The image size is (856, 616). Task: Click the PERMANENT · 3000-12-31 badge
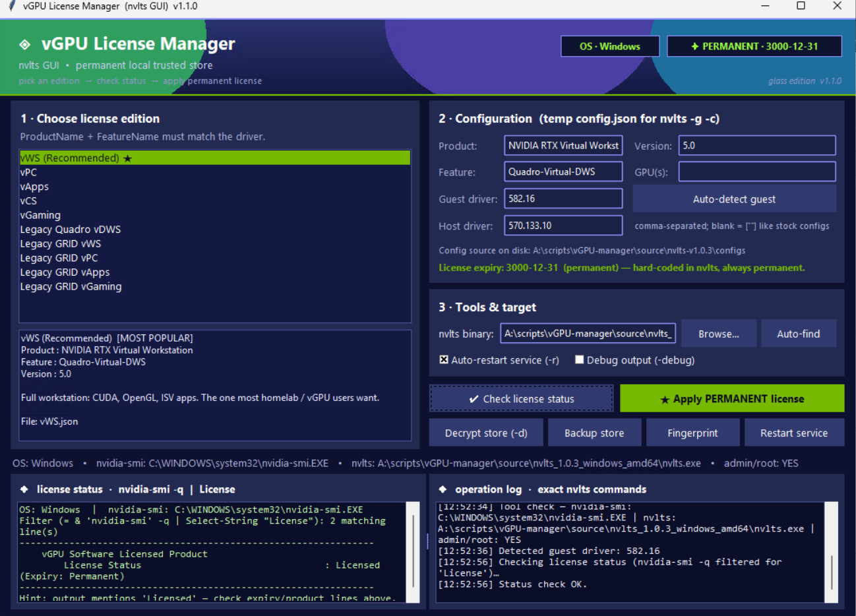tap(754, 46)
